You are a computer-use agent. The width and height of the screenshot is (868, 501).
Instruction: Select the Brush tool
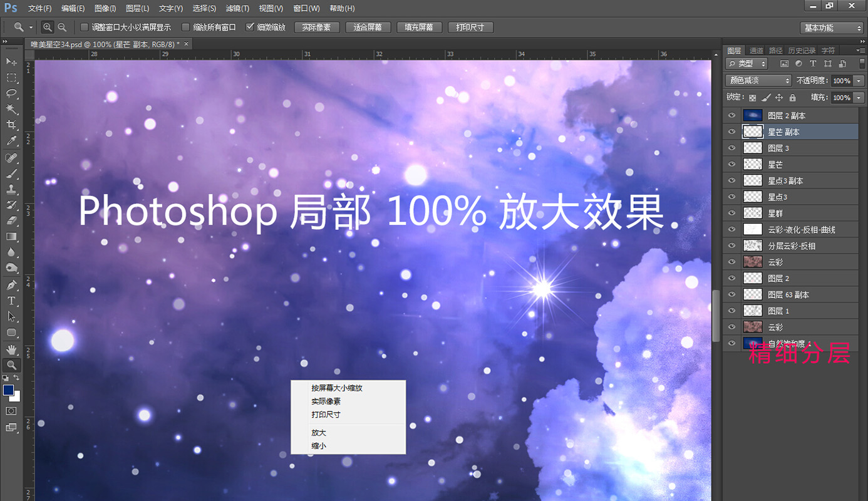11,173
